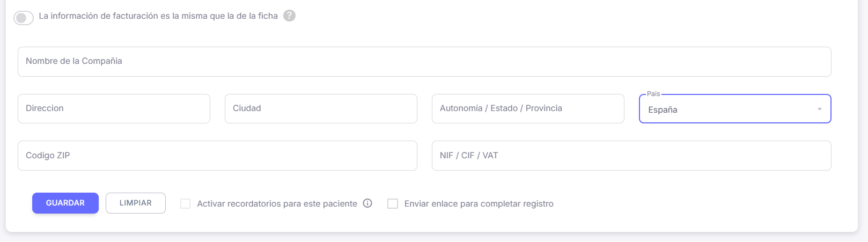Click the question mark help icon
Screen dimensions: 868x242
pos(289,16)
